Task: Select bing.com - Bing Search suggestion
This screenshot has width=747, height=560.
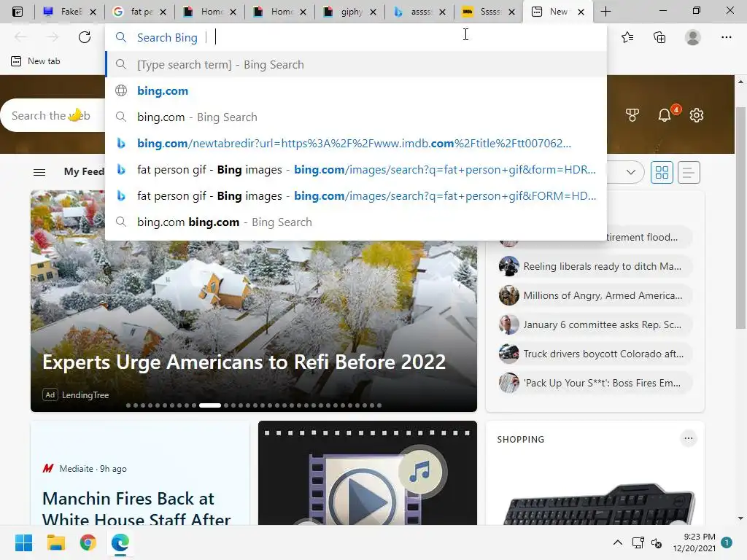Action: click(356, 117)
